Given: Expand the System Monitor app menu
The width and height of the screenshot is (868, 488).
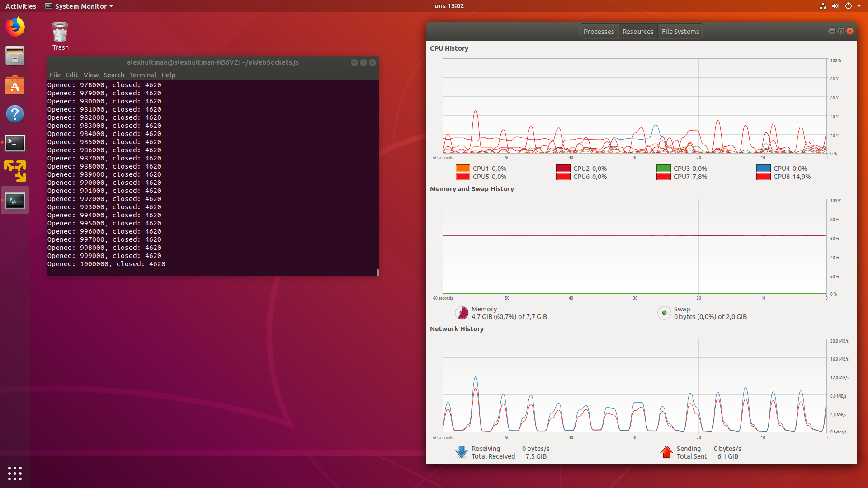Looking at the screenshot, I should click(x=80, y=6).
